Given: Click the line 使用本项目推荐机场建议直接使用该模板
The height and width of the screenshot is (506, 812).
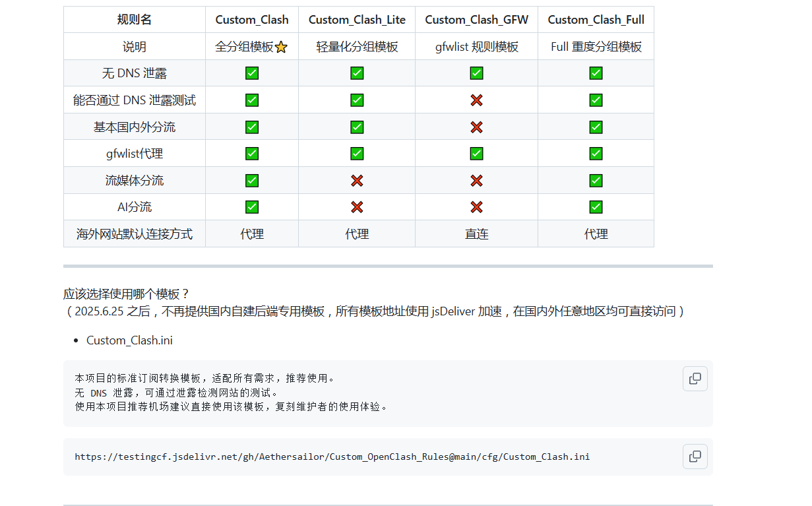Looking at the screenshot, I should pyautogui.click(x=233, y=406).
